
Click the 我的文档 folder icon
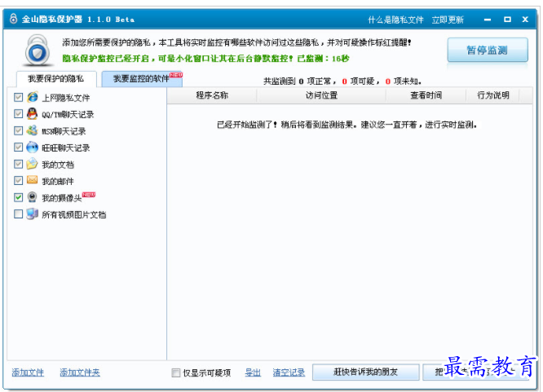(33, 164)
